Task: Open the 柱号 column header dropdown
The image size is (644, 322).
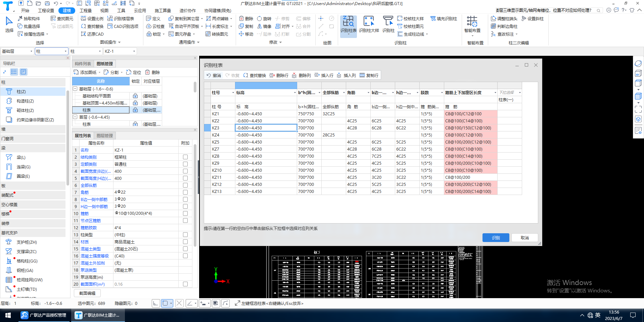Action: 233,93
